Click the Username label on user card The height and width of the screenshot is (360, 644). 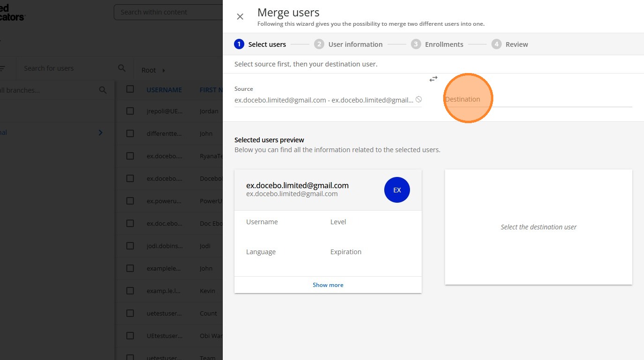click(262, 222)
